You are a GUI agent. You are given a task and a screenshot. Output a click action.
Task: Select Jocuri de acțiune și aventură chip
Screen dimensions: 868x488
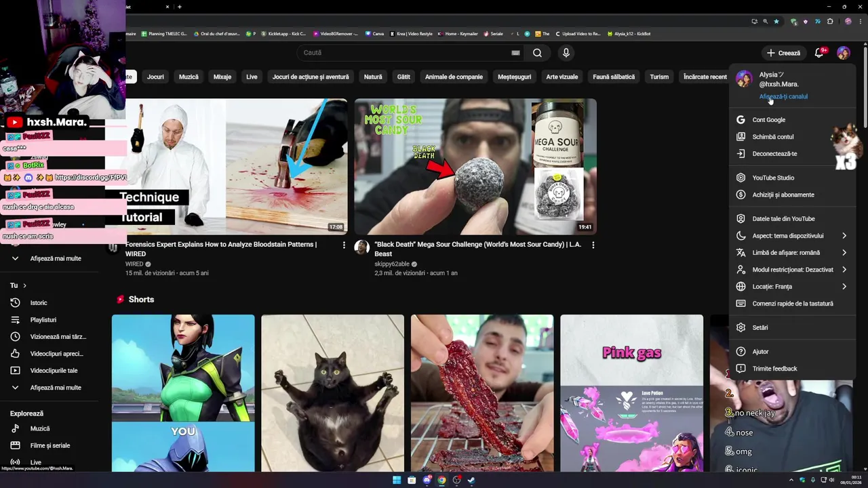[311, 77]
